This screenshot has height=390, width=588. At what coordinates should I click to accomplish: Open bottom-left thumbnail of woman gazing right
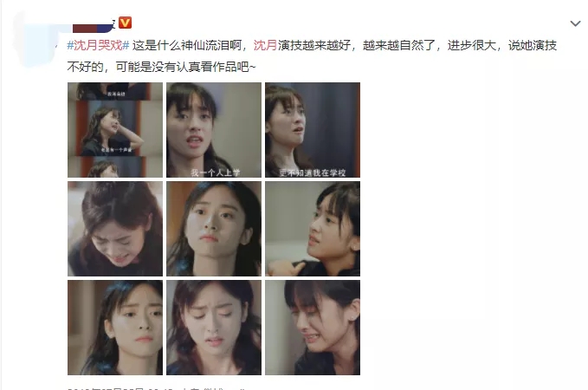click(x=115, y=328)
